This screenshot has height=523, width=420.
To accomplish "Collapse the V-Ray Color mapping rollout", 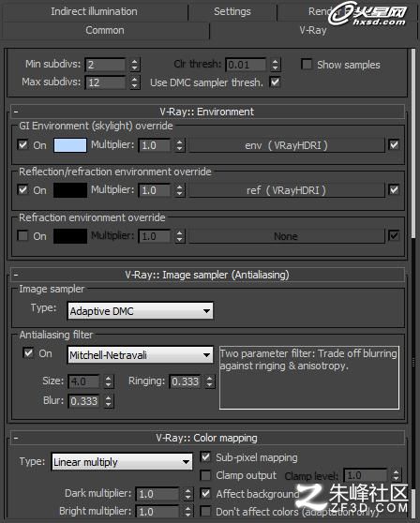I will click(207, 438).
